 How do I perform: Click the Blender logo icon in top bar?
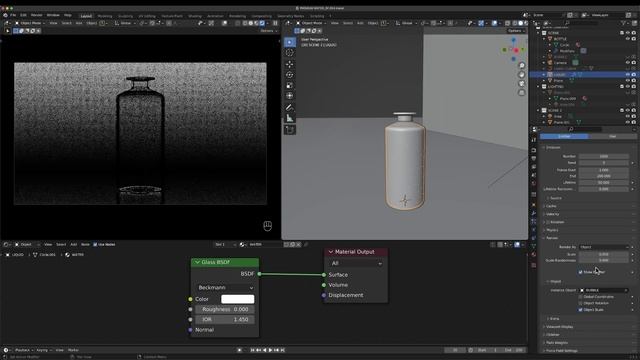5,15
